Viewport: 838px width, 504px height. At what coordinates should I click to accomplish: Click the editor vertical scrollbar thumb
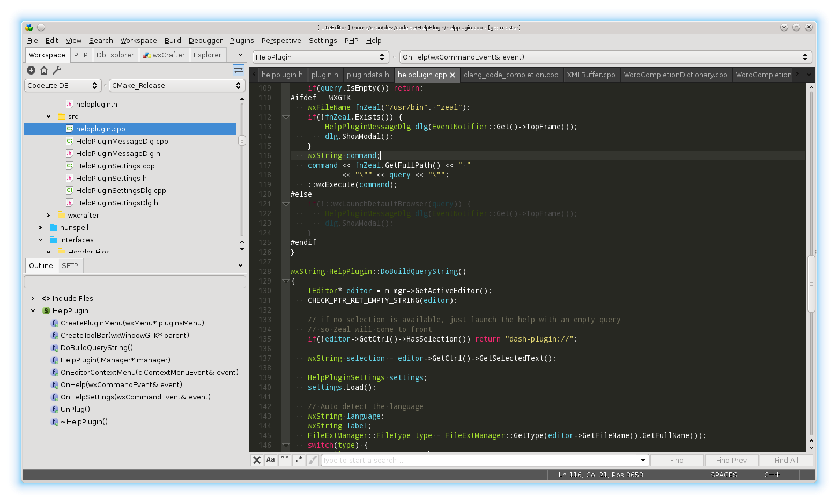[x=811, y=284]
